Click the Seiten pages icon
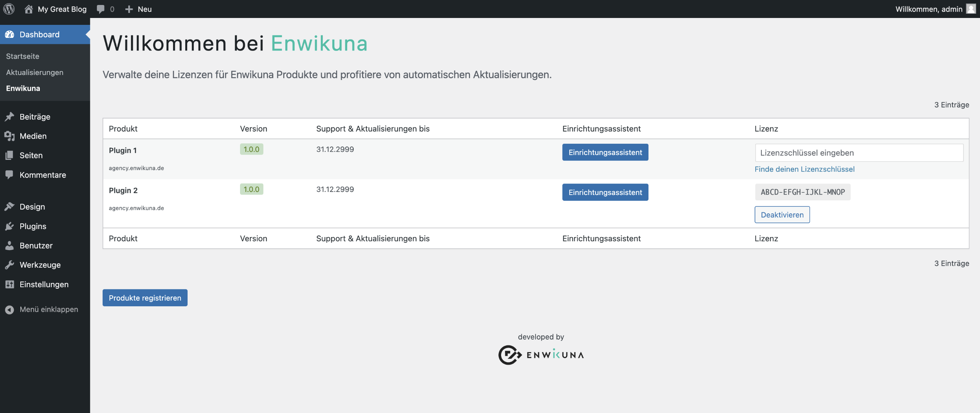 tap(10, 155)
